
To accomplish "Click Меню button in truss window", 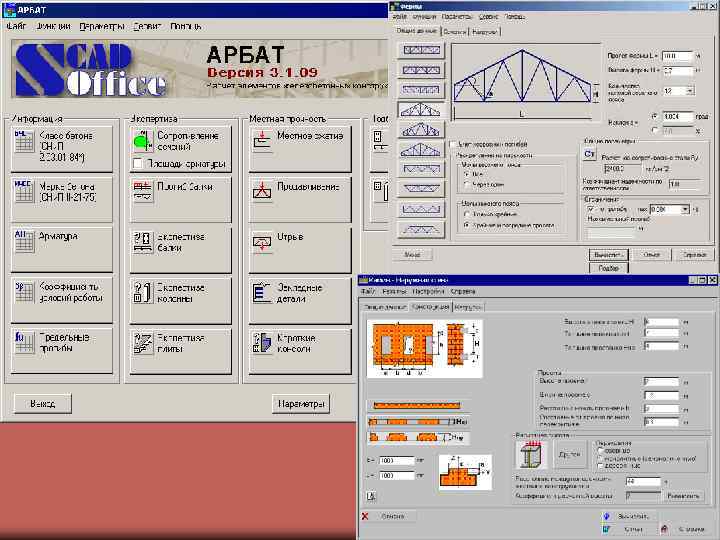I will [412, 254].
